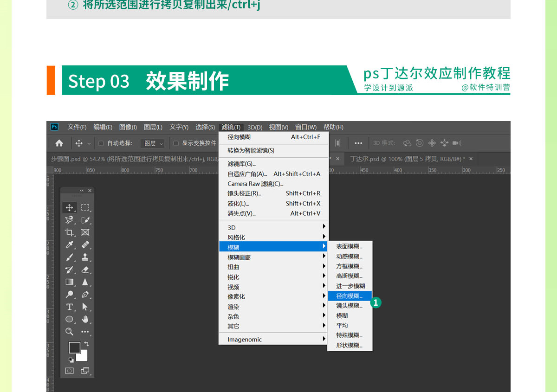Viewport: 557px width, 392px height.
Task: Enable the 自动选择 checkbox
Action: coord(101,143)
